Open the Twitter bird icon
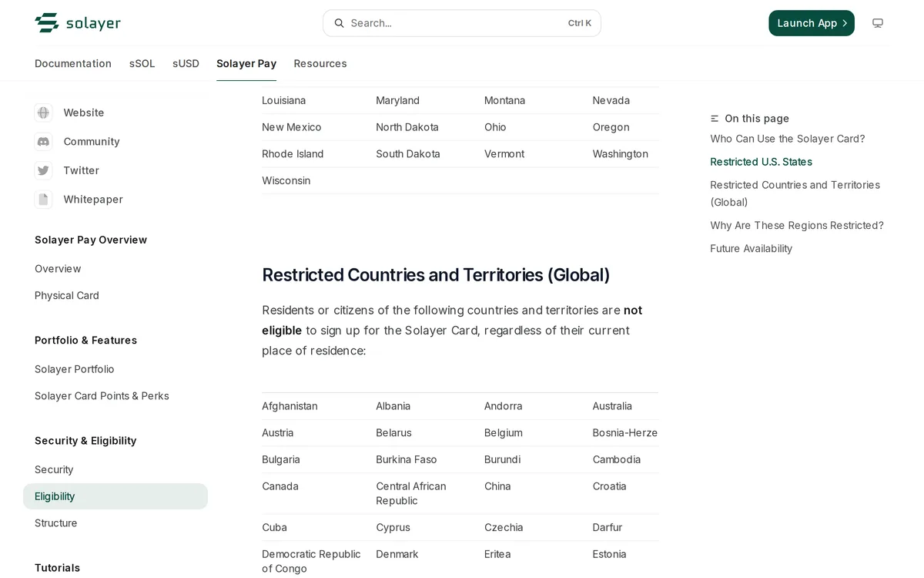 [x=43, y=170]
